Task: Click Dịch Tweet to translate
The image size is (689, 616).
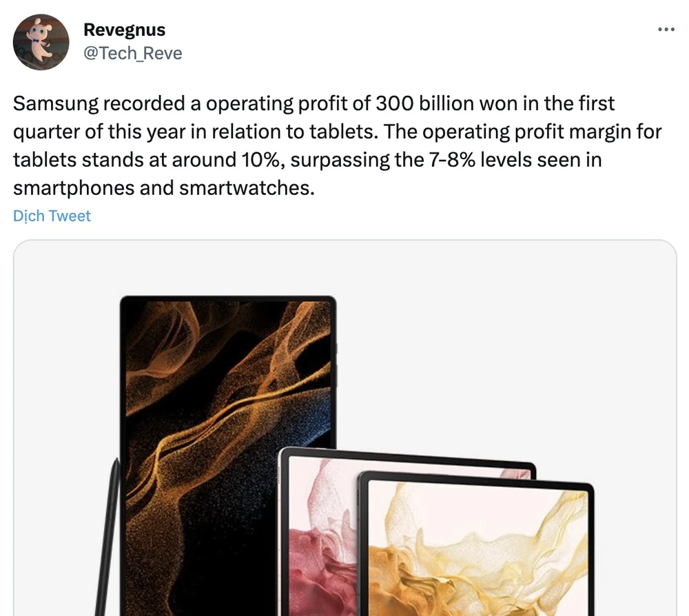Action: tap(52, 216)
